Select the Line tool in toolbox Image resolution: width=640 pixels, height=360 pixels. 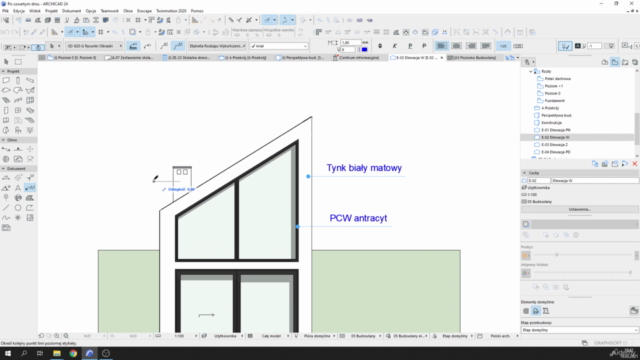click(x=6, y=208)
